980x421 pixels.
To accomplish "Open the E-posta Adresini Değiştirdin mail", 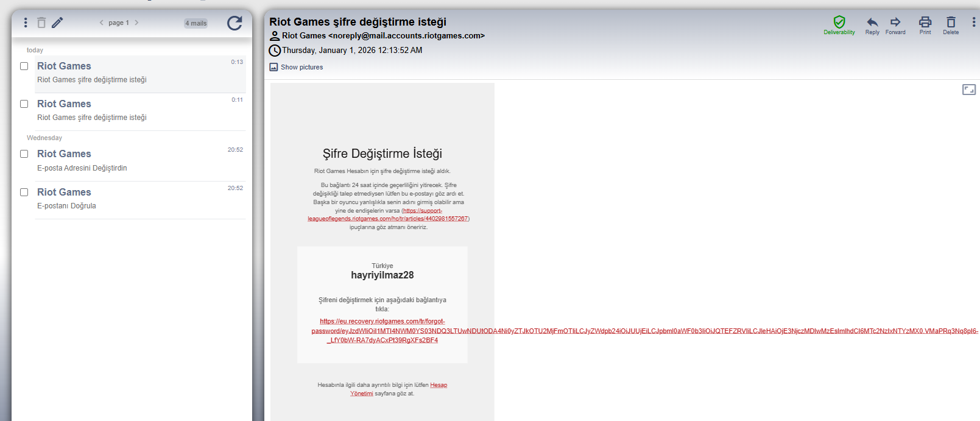I will click(140, 162).
